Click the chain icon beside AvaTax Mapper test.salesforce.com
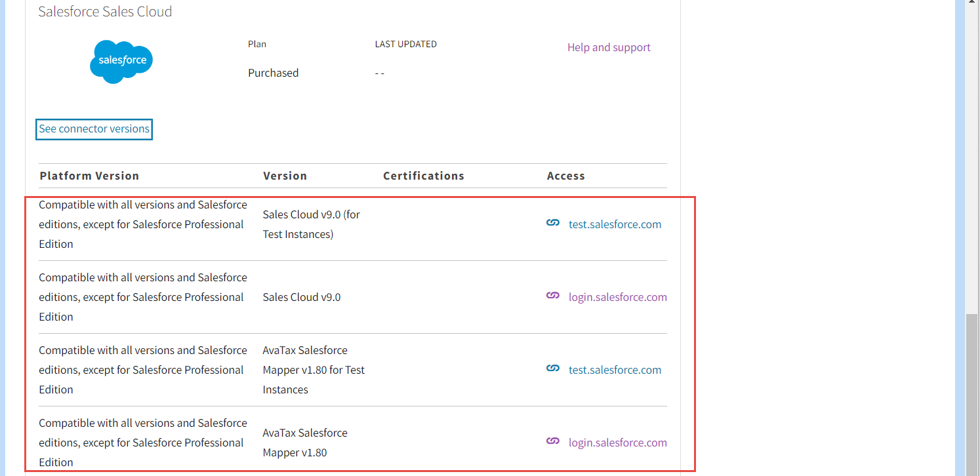 click(x=553, y=369)
